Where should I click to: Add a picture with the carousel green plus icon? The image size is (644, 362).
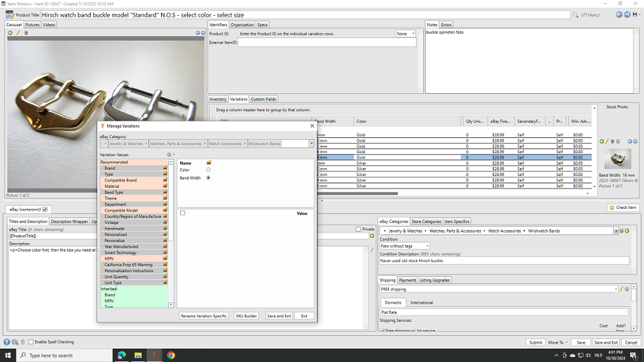point(10,33)
